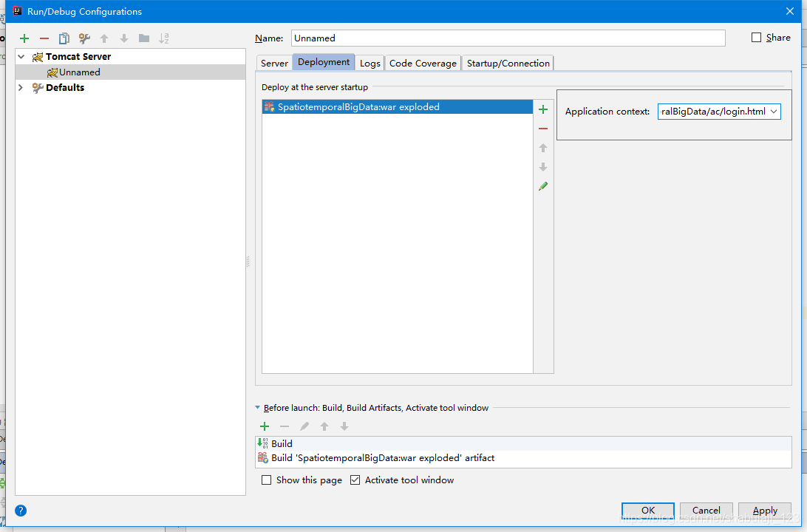Viewport: 807px width, 532px height.
Task: Click the Cancel button
Action: (x=706, y=511)
